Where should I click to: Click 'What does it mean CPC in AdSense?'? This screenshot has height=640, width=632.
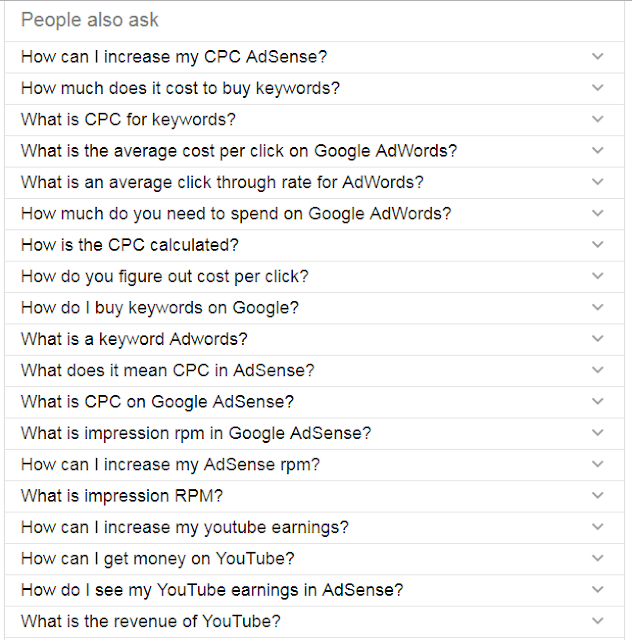[314, 371]
